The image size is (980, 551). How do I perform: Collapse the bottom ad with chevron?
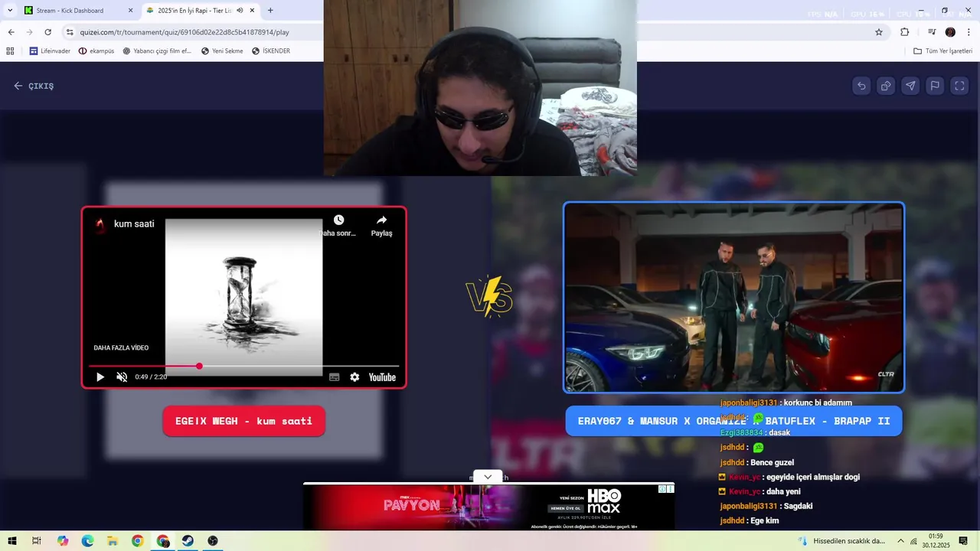pyautogui.click(x=488, y=477)
